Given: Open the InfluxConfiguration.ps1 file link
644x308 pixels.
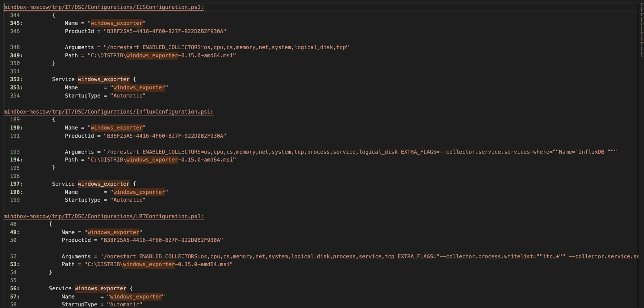Looking at the screenshot, I should (108, 112).
